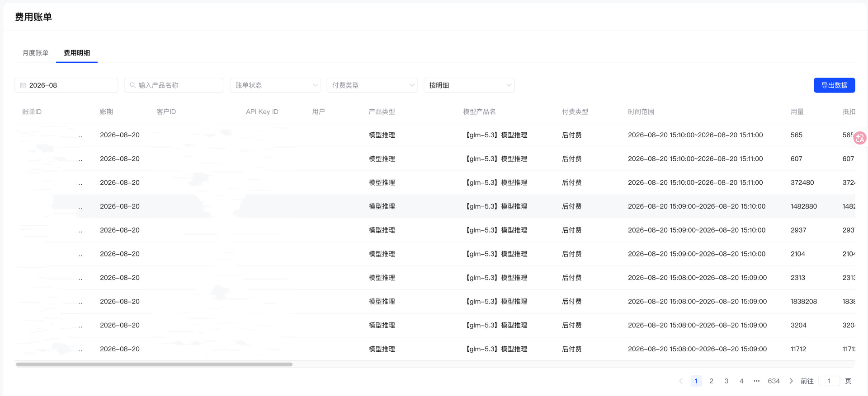868x396 pixels.
Task: Click the 按明细 dropdown chevron
Action: tap(509, 85)
